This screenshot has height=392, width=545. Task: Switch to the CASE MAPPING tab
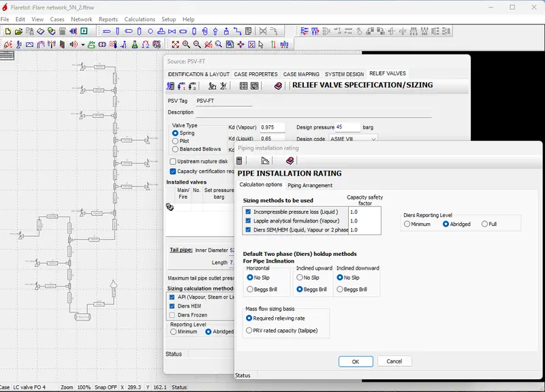point(301,75)
